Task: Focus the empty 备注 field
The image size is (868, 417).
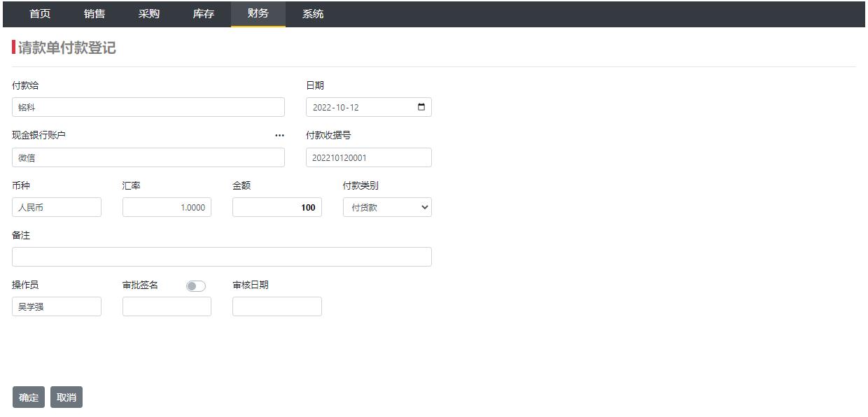Action: tap(222, 257)
